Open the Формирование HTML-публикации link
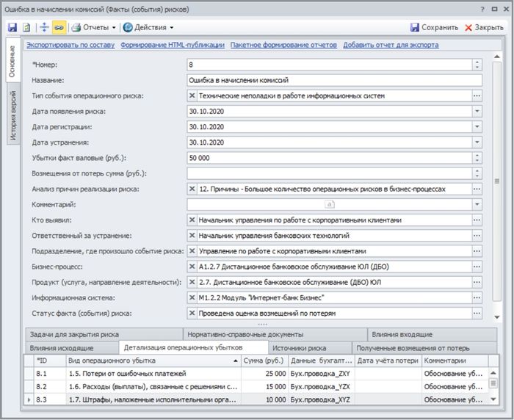Image resolution: width=514 pixels, height=420 pixels. click(173, 45)
